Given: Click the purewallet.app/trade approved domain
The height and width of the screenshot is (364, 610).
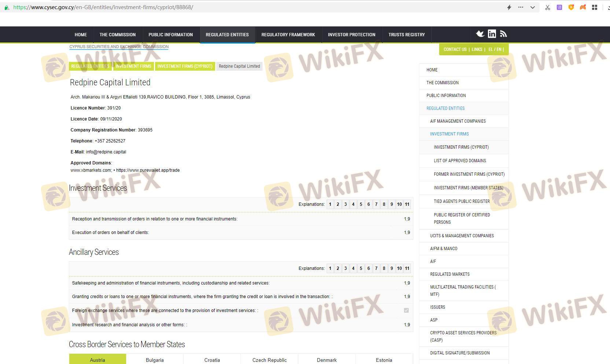Looking at the screenshot, I should [148, 170].
